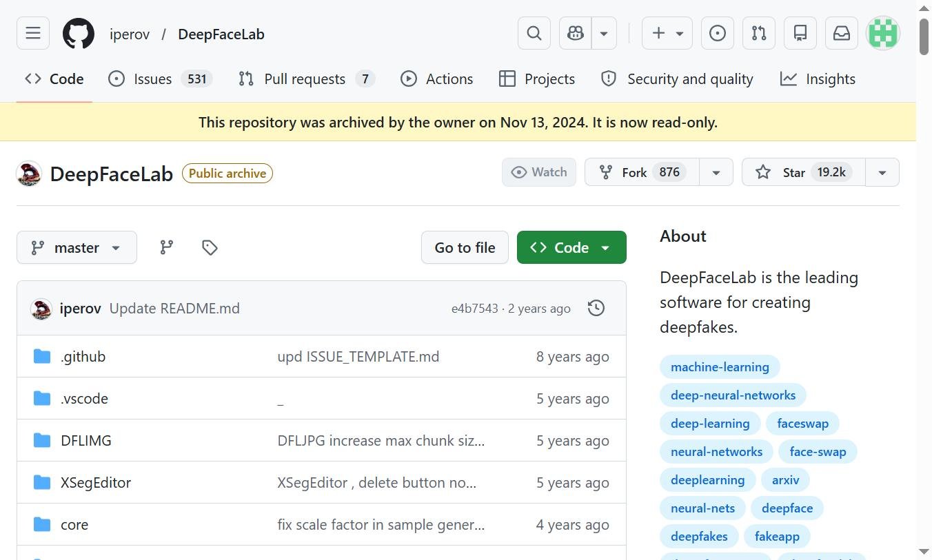932x560 pixels.
Task: Expand the Copilot dropdown arrow
Action: pos(604,33)
